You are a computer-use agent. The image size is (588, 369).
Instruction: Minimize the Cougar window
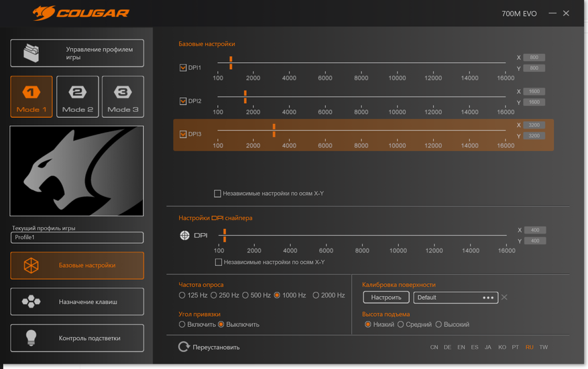coord(552,13)
